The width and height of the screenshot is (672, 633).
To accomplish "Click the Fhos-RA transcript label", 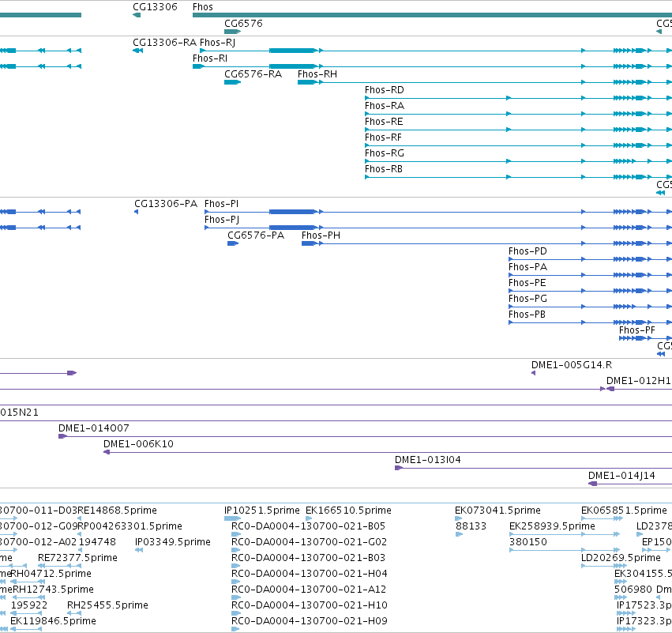I will (385, 106).
